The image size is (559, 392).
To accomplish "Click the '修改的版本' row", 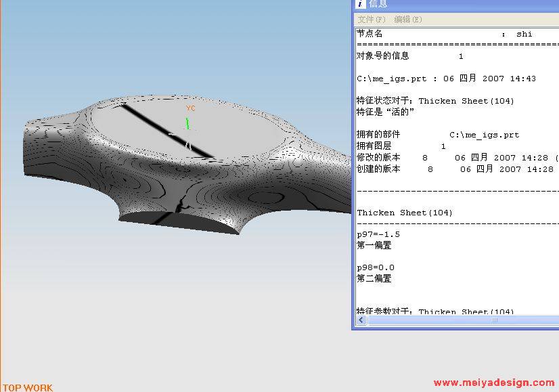I will pos(457,157).
